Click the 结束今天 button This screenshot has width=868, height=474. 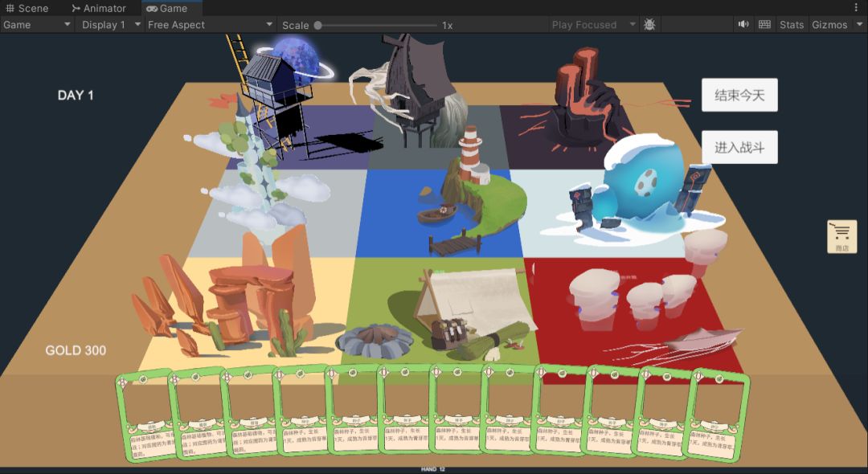739,95
